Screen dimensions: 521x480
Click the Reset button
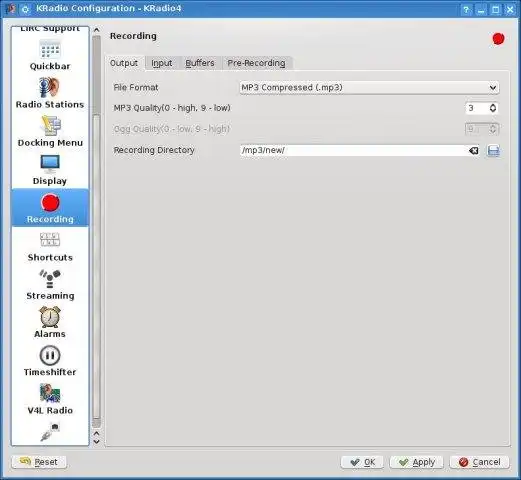coord(39,462)
